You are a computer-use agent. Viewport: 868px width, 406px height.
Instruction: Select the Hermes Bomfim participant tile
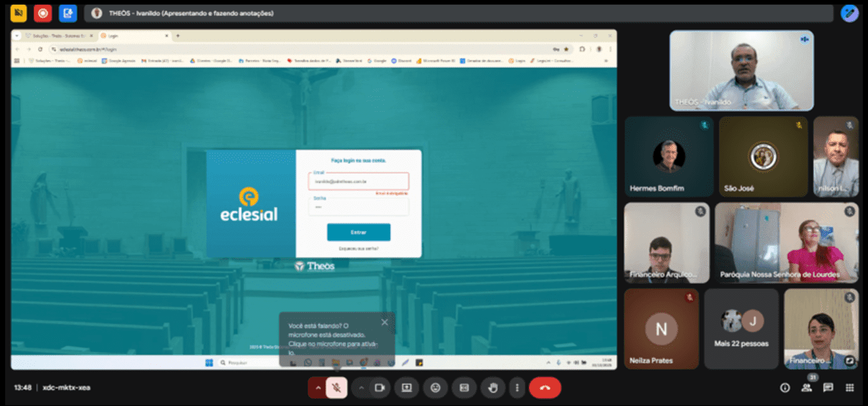pos(669,156)
